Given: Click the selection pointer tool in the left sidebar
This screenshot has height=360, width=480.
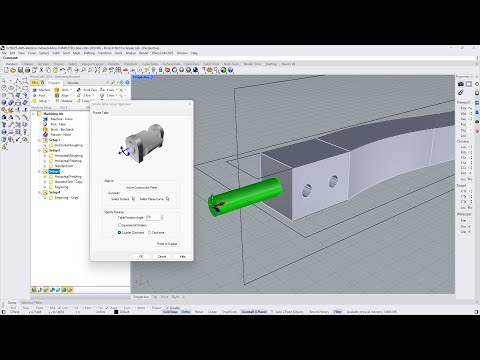Looking at the screenshot, I should pos(4,81).
